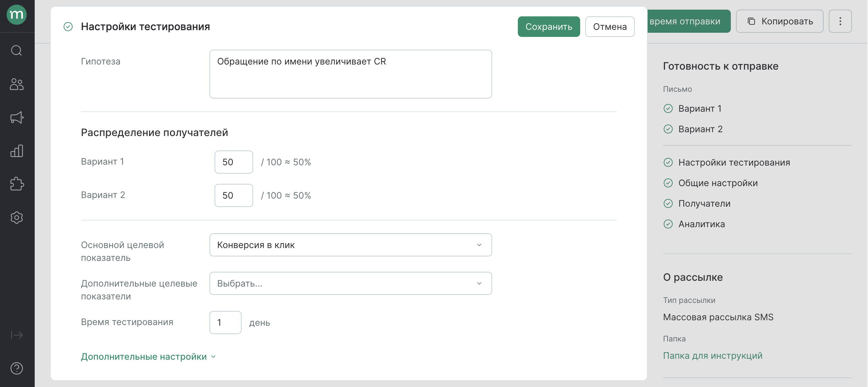Open help via question mark icon
Viewport: 868px width, 387px height.
16,368
